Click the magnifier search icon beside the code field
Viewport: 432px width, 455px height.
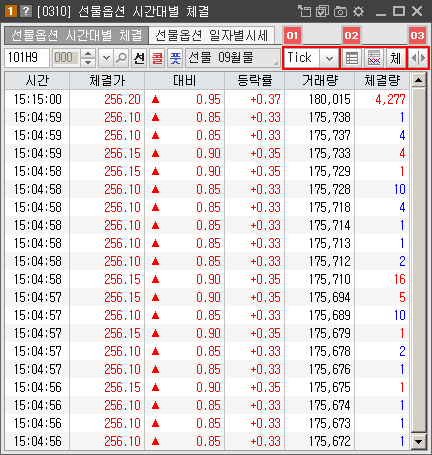121,58
